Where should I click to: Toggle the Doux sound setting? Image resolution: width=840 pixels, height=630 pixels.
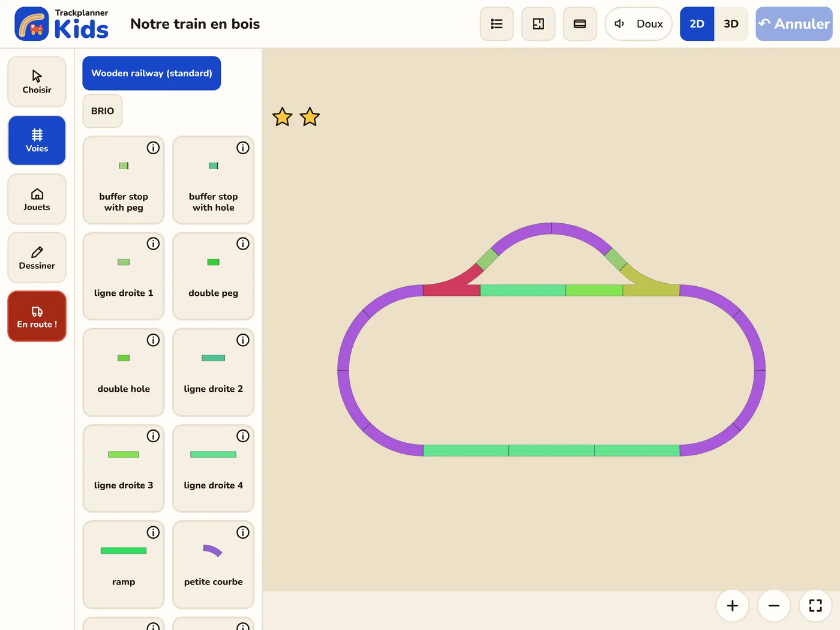tap(638, 24)
